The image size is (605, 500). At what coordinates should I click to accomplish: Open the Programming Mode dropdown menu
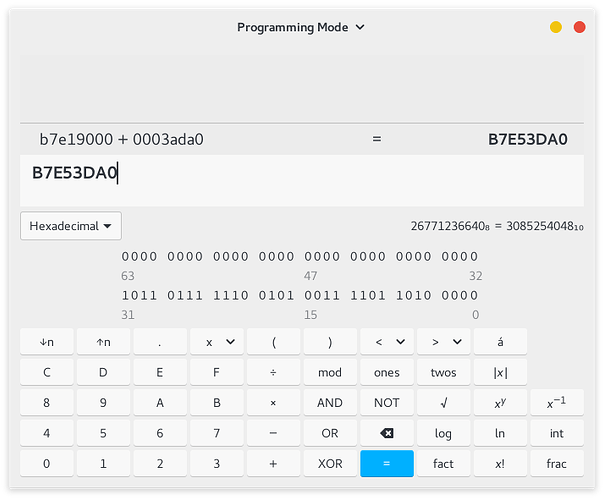point(301,27)
